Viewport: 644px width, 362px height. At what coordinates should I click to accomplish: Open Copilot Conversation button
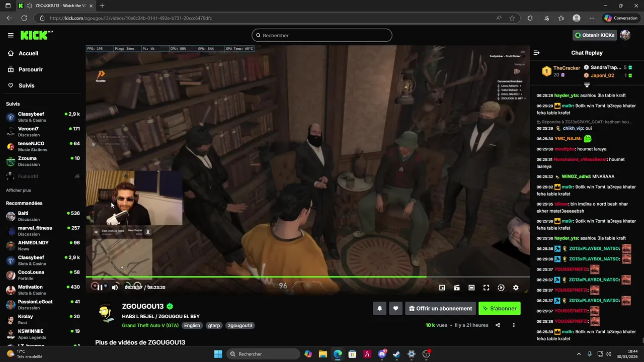coord(621,18)
